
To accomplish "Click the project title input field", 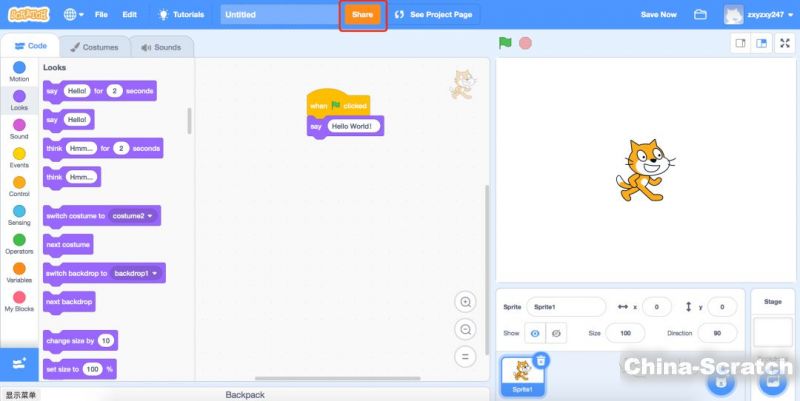I will [278, 15].
